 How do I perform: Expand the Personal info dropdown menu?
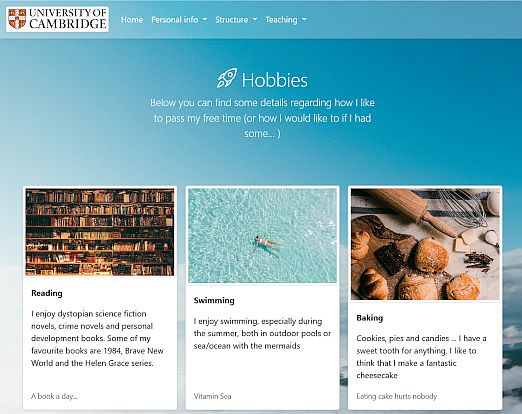[x=179, y=20]
